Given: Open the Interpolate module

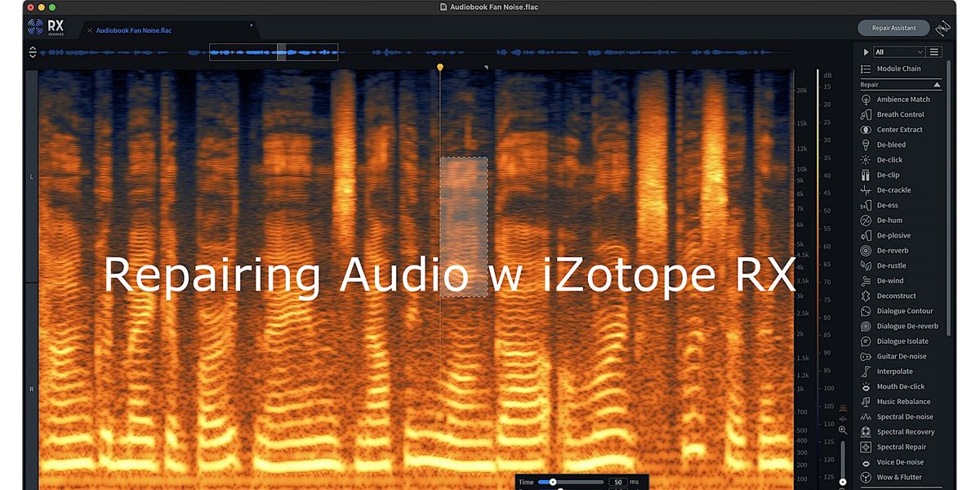Looking at the screenshot, I should point(887,372).
